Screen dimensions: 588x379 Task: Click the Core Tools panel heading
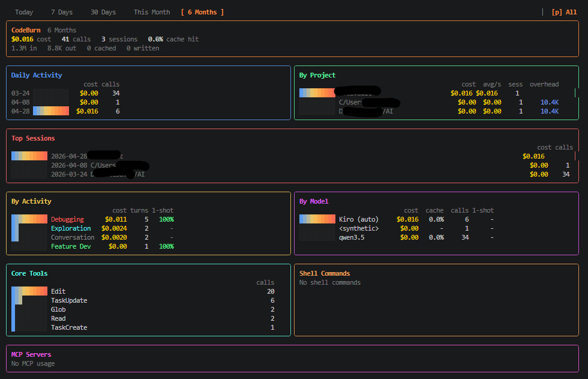coord(29,273)
